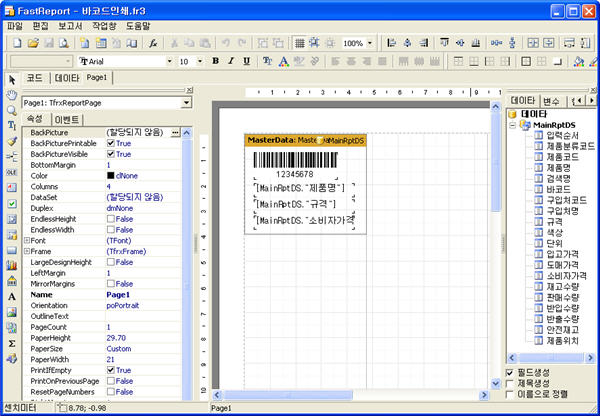Check PrintOnPreviousPage checkbox
Viewport: 600px width, 416px height.
pyautogui.click(x=111, y=381)
